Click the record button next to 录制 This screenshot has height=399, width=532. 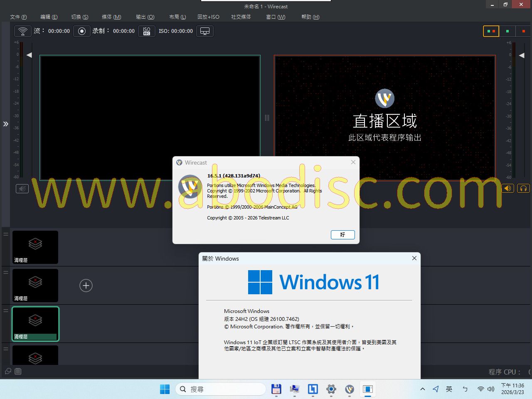click(82, 31)
